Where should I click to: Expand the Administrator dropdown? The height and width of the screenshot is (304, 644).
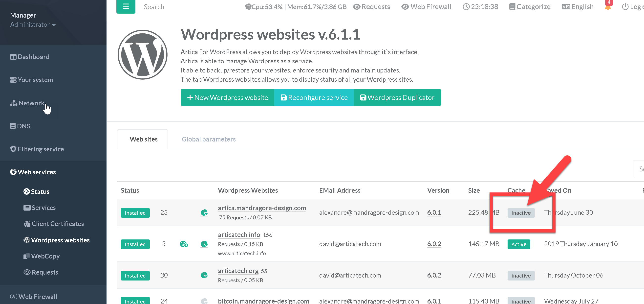pos(33,24)
